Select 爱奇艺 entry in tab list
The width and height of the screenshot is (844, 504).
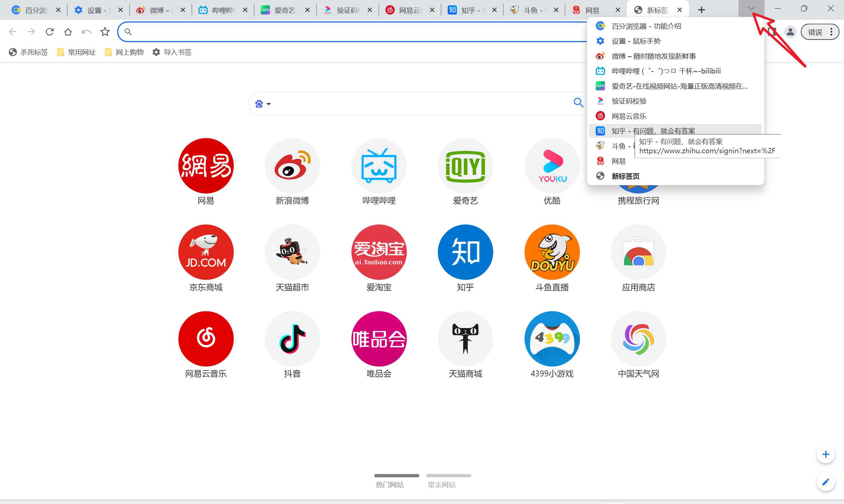(x=675, y=86)
